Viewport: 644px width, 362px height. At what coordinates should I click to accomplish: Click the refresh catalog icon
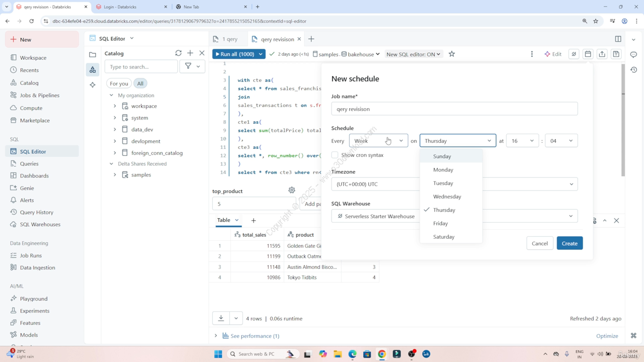(178, 53)
